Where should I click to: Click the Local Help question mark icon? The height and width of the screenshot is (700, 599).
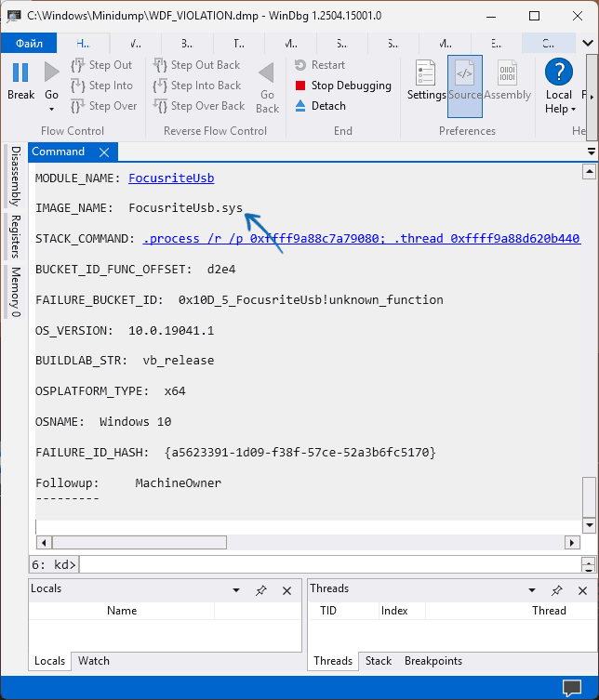tap(559, 72)
